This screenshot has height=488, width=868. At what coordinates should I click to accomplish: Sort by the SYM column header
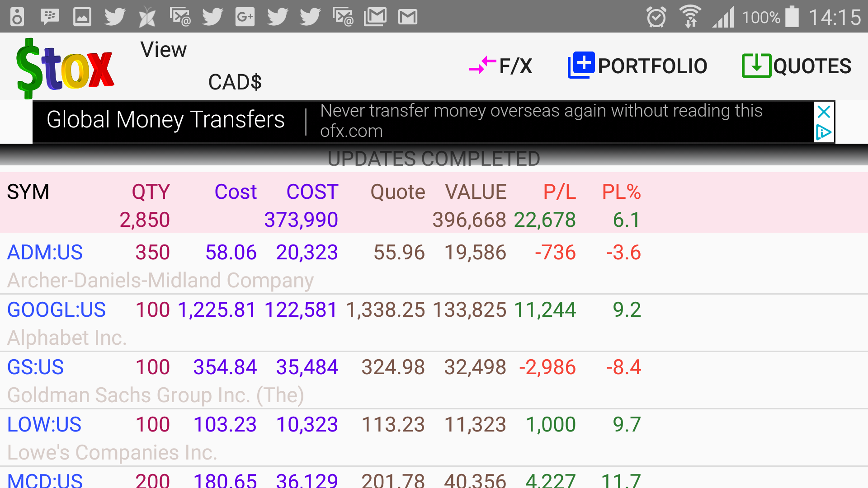click(28, 192)
